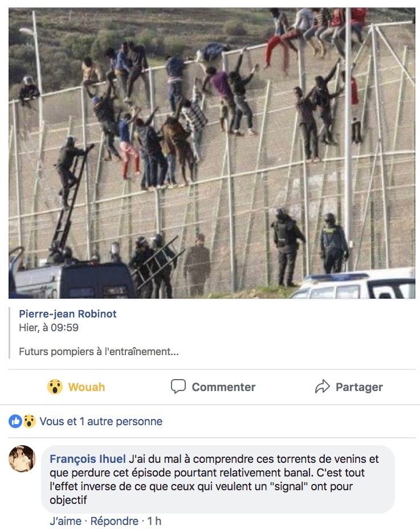Click the blue thumbs-up reaction icon

15,421
